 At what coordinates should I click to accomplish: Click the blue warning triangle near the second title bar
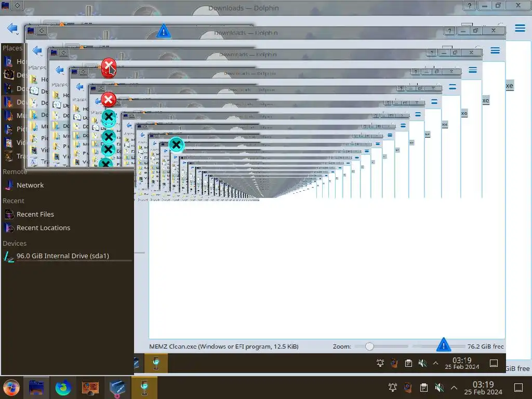164,31
